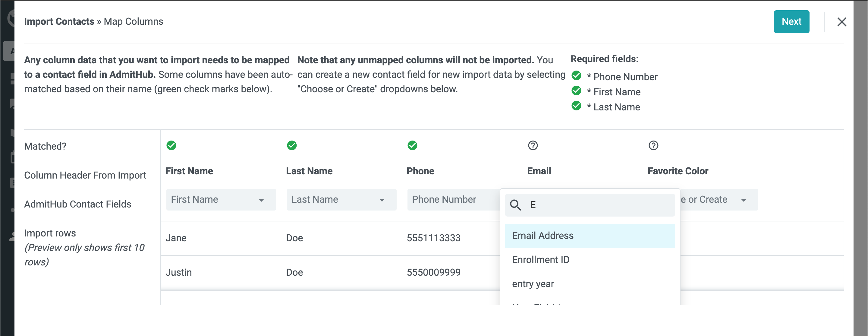Click the Favorite Color column header
868x336 pixels.
pos(678,171)
